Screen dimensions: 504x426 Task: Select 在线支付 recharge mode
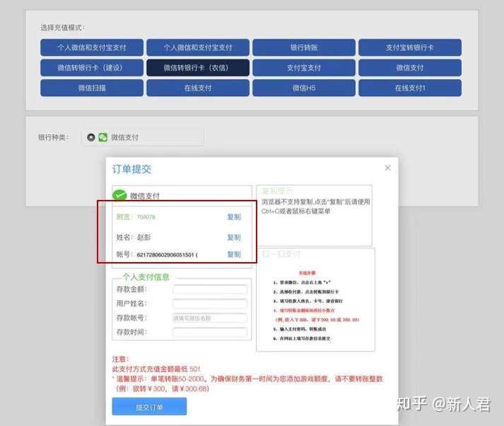tap(198, 88)
